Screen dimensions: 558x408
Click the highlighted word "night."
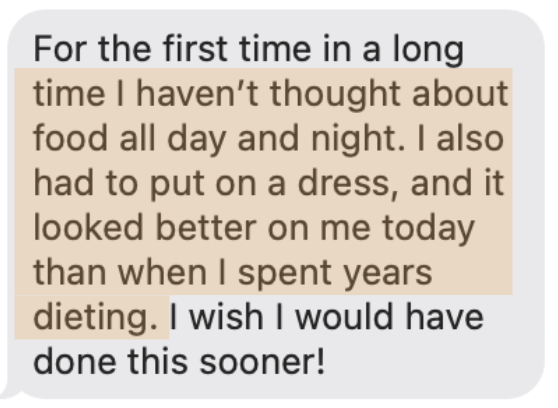(x=358, y=140)
